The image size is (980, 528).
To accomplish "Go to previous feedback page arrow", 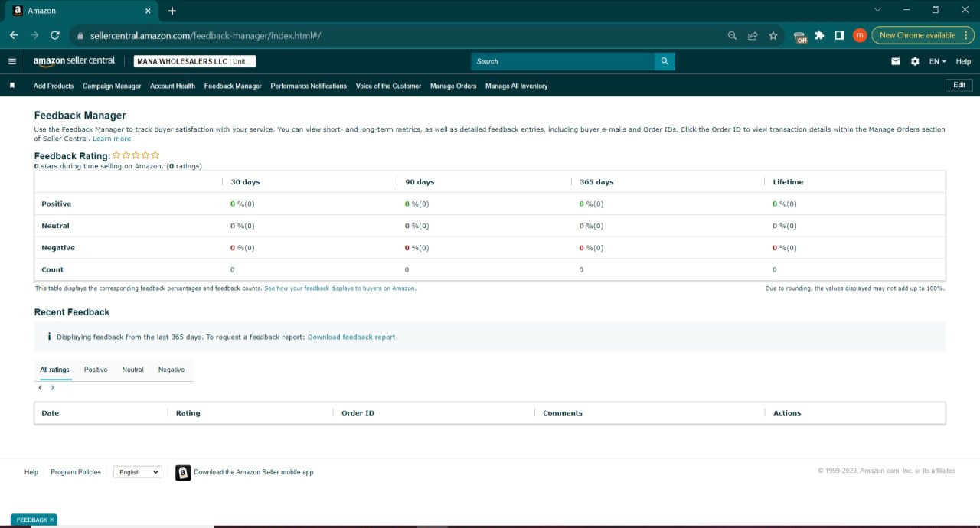I will 40,388.
